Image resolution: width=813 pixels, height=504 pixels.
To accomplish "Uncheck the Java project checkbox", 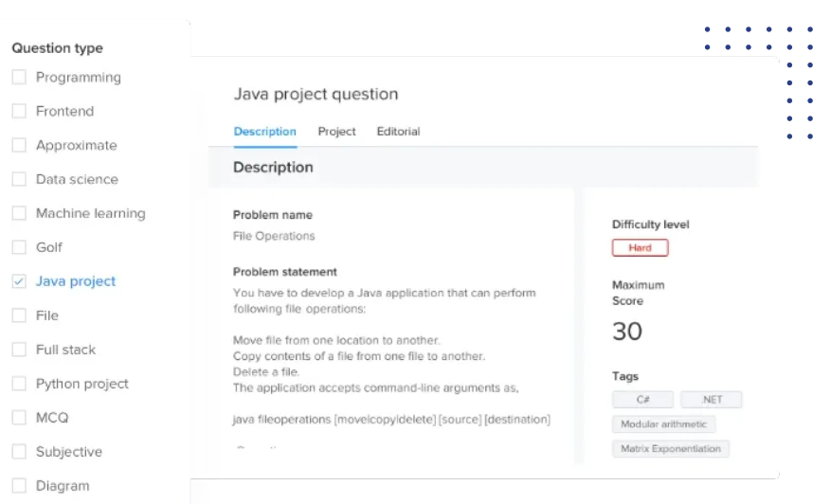I will tap(19, 281).
